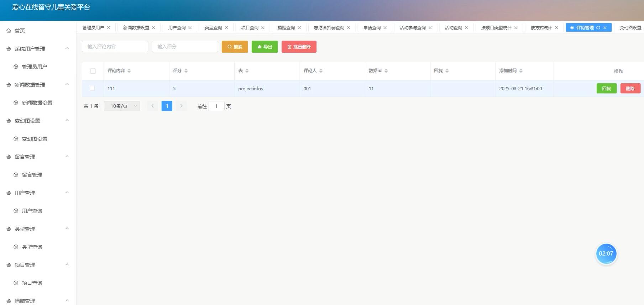The image size is (644, 305).
Task: Close the 新闻数据设置 tab
Action: pyautogui.click(x=154, y=28)
